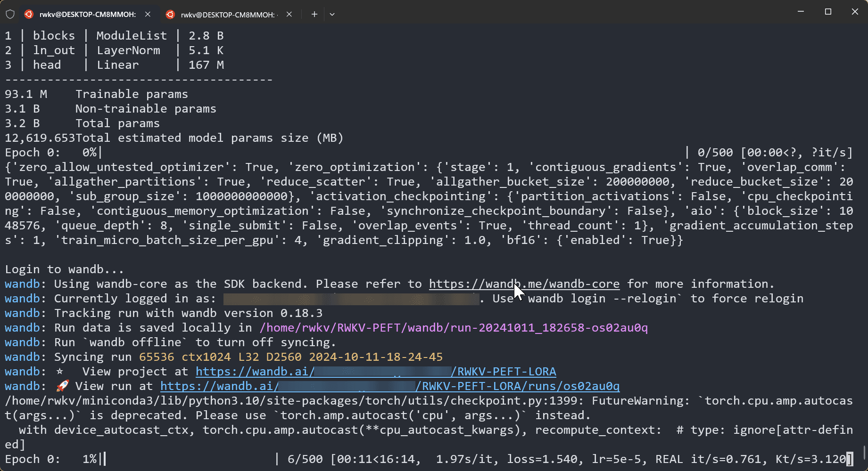
Task: Close the second rwkv@DESKTOP terminal tab
Action: coord(289,14)
